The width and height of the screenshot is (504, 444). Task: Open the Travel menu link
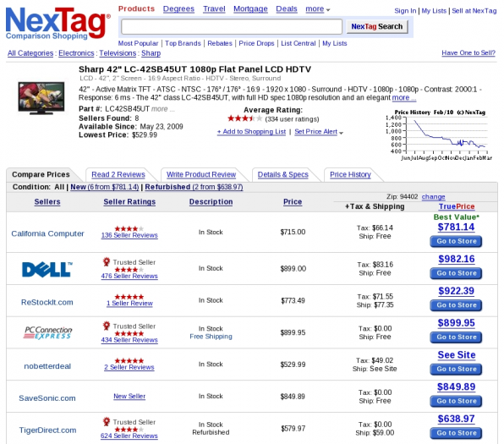[x=214, y=8]
